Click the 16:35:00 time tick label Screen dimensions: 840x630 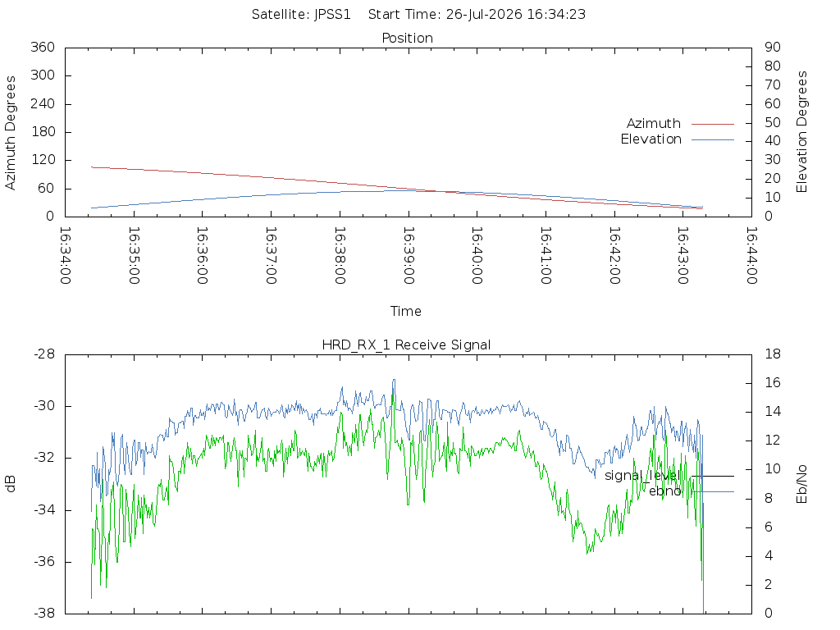134,256
